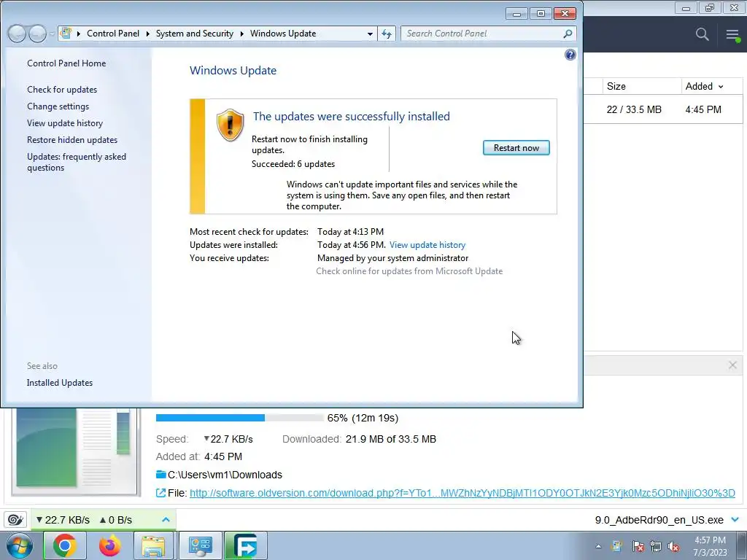Close the details panel with X icon
Viewport: 747px width, 560px height.
pyautogui.click(x=732, y=365)
